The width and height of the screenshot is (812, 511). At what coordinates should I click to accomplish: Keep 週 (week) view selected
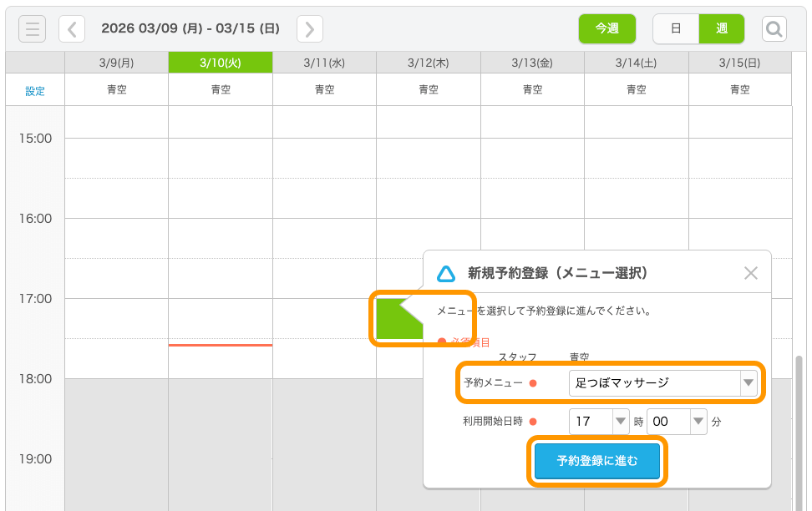coord(721,28)
